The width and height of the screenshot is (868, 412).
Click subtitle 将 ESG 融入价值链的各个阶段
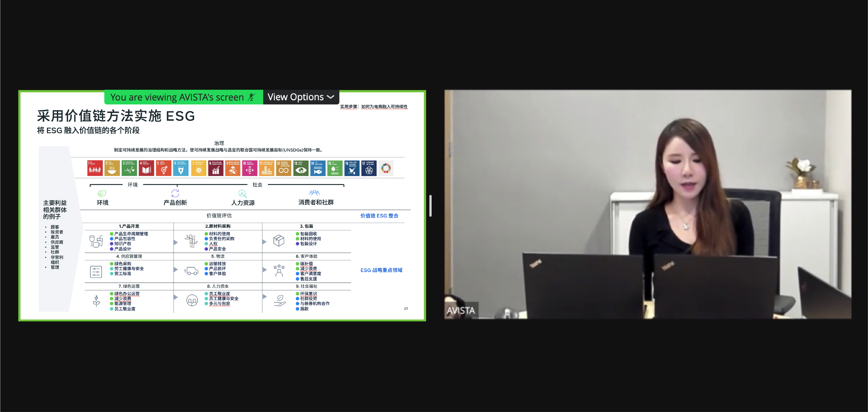(88, 130)
